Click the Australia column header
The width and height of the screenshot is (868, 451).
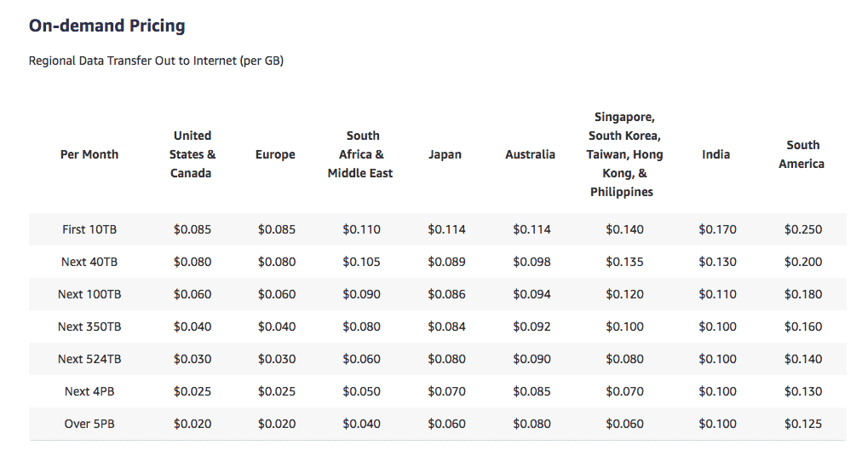(x=530, y=154)
